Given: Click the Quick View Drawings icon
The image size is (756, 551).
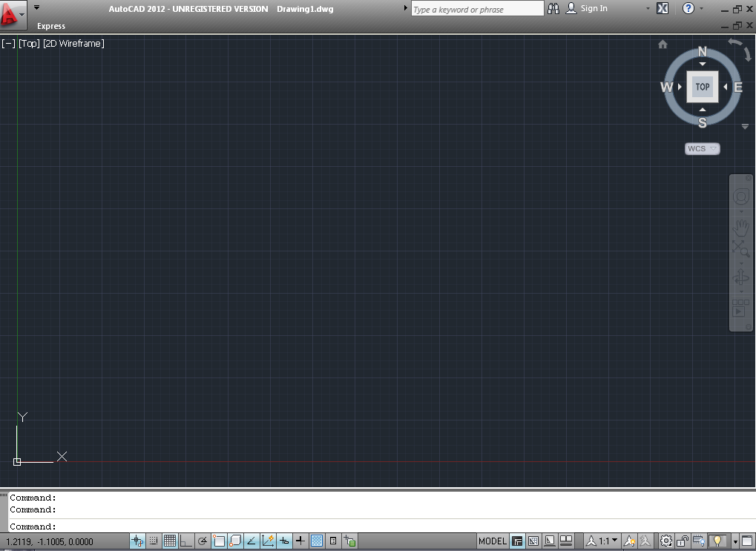Looking at the screenshot, I should [565, 541].
